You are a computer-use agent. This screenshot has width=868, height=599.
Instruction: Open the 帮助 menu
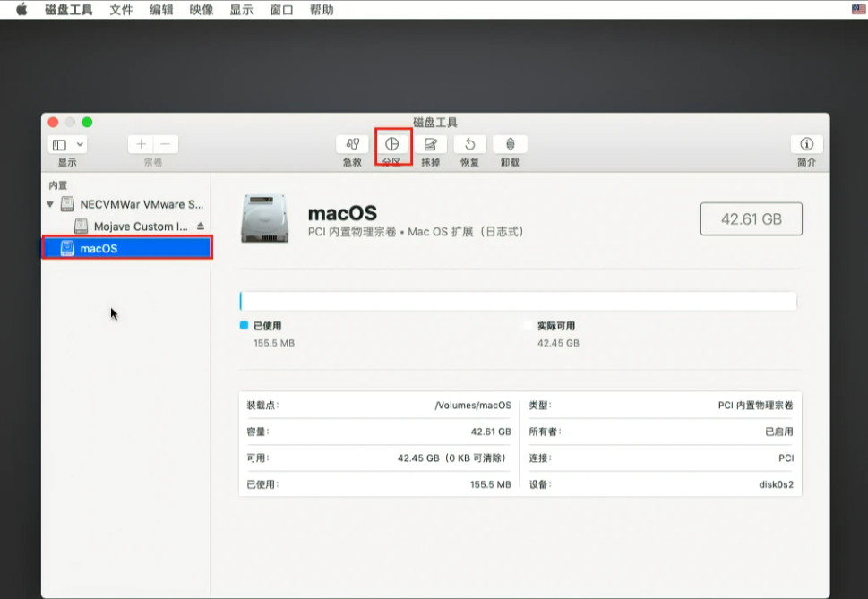click(322, 10)
